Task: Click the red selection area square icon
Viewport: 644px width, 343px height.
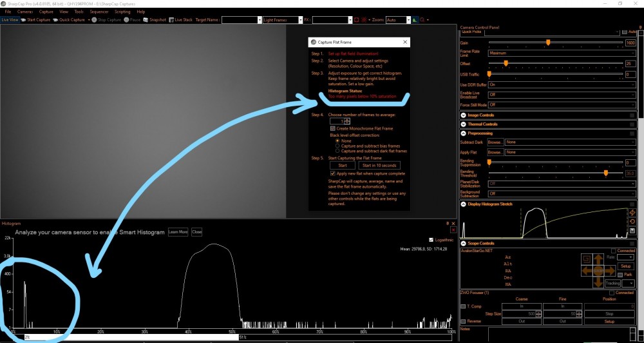Action: point(357,20)
